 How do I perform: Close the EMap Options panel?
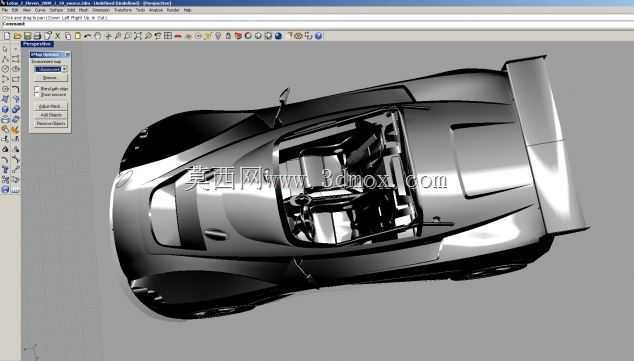pyautogui.click(x=67, y=54)
